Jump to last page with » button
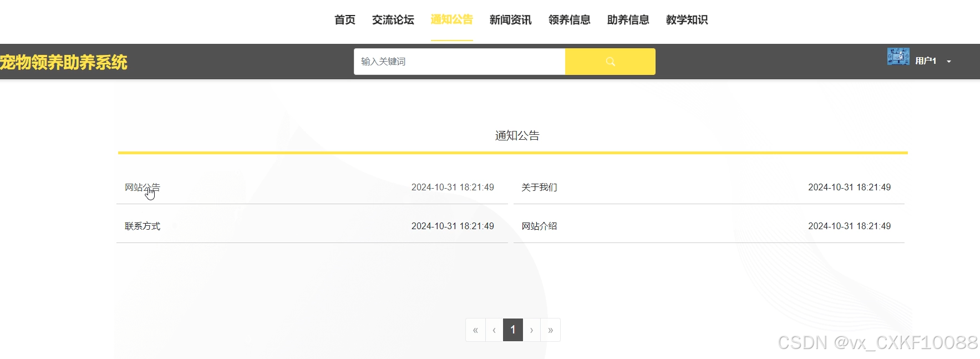980x359 pixels. tap(551, 330)
